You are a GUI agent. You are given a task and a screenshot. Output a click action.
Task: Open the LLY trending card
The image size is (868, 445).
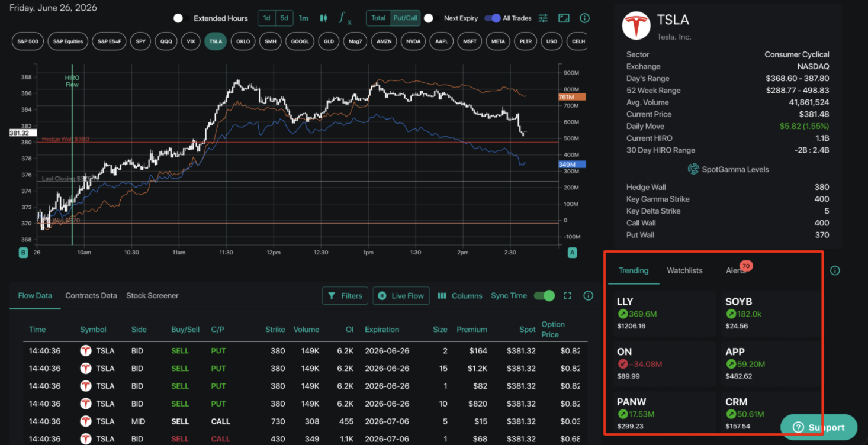[x=663, y=314]
